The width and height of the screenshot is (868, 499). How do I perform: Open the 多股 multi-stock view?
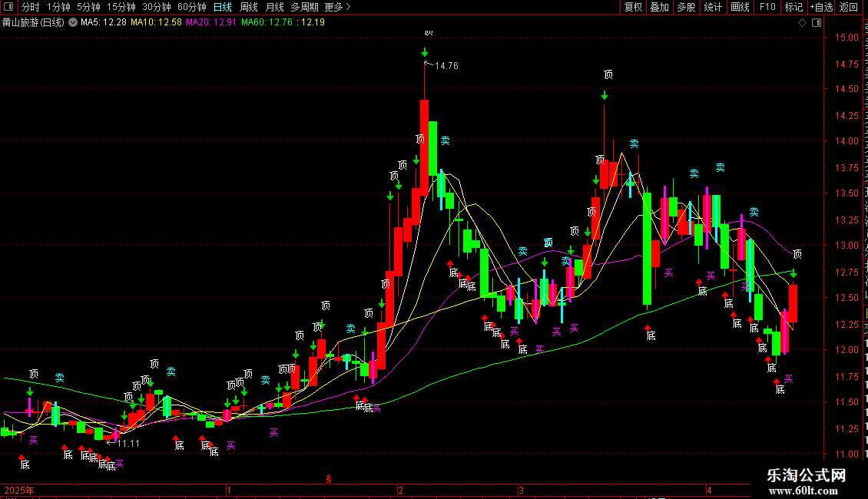tap(686, 7)
